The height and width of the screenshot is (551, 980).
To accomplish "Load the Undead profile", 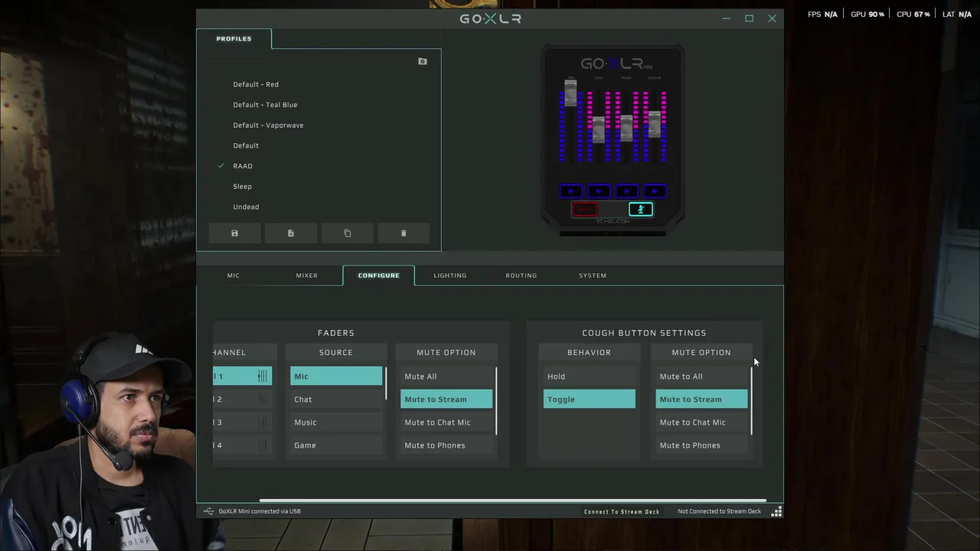I will coord(246,207).
